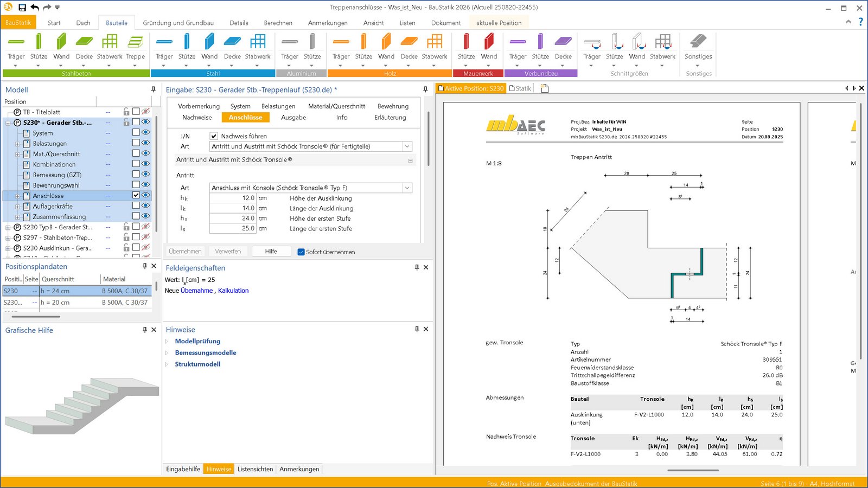Click the Aluminium Stütze icon
868x488 pixels.
click(312, 42)
